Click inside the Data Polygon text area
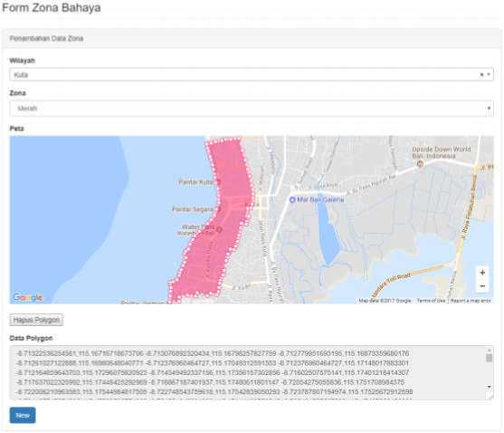Screen dimensions: 504x433 248,372
